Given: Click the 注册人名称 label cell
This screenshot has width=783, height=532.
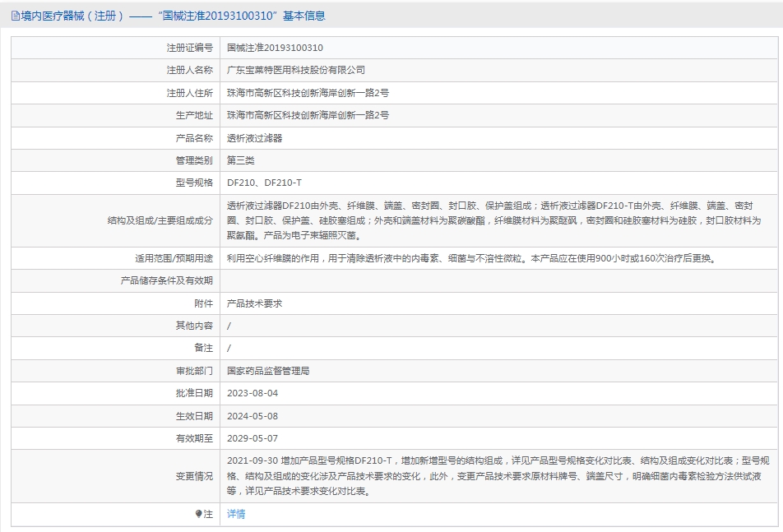Looking at the screenshot, I should click(116, 71).
